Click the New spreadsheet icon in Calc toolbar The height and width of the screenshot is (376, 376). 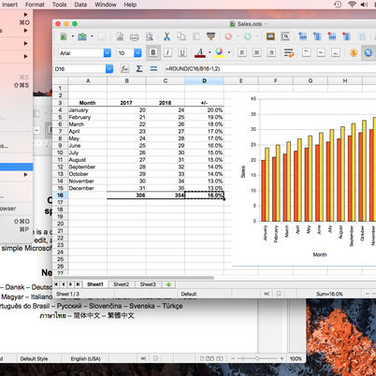(63, 37)
